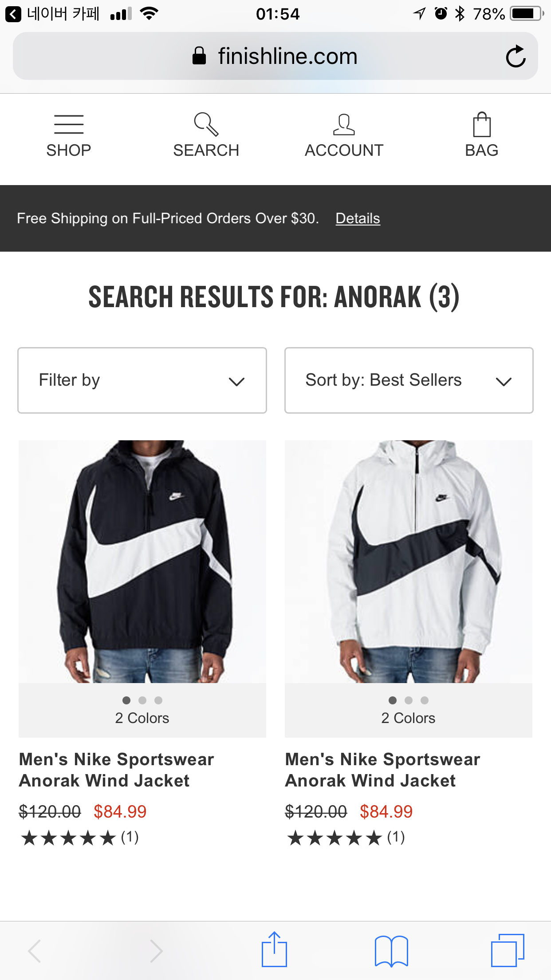Tap the Safari share icon

[x=274, y=950]
